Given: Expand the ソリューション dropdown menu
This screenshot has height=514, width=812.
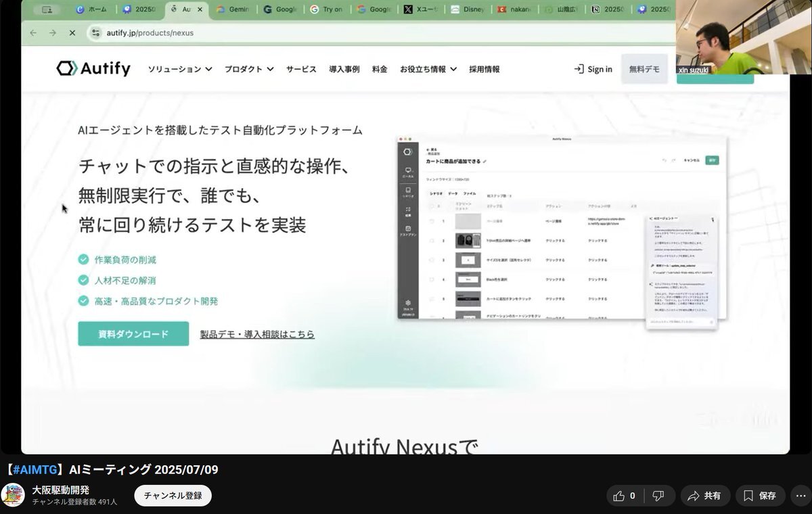Looking at the screenshot, I should (x=180, y=69).
